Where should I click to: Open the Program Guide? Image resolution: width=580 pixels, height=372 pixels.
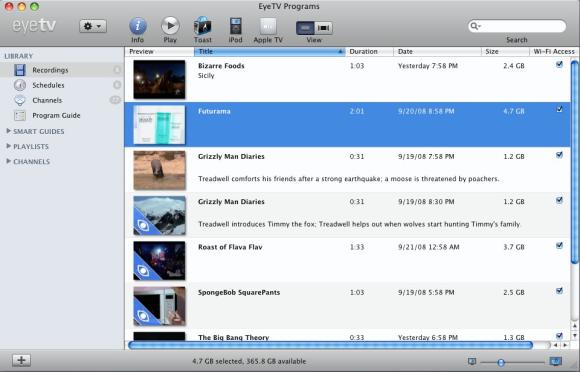[62, 115]
